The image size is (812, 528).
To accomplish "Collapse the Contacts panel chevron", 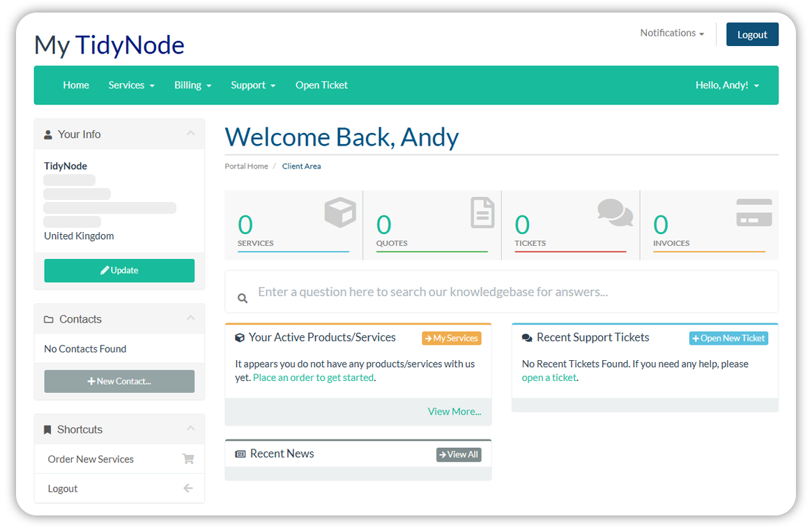I will [x=190, y=318].
